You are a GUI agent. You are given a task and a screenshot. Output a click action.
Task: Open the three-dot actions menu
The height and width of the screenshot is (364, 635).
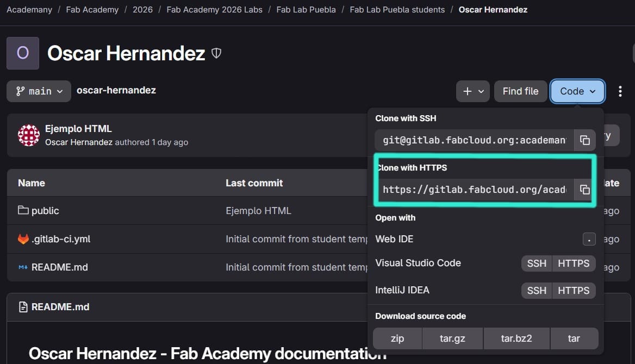click(620, 91)
